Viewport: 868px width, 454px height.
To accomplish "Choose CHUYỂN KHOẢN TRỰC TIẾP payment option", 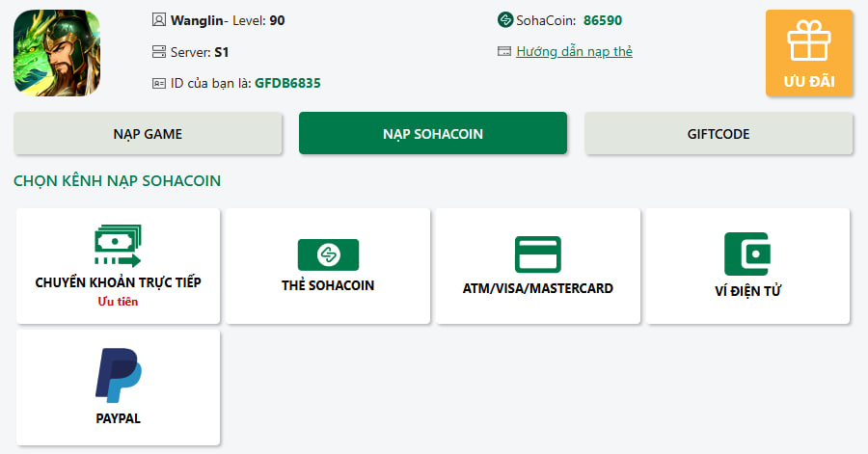I will [118, 282].
